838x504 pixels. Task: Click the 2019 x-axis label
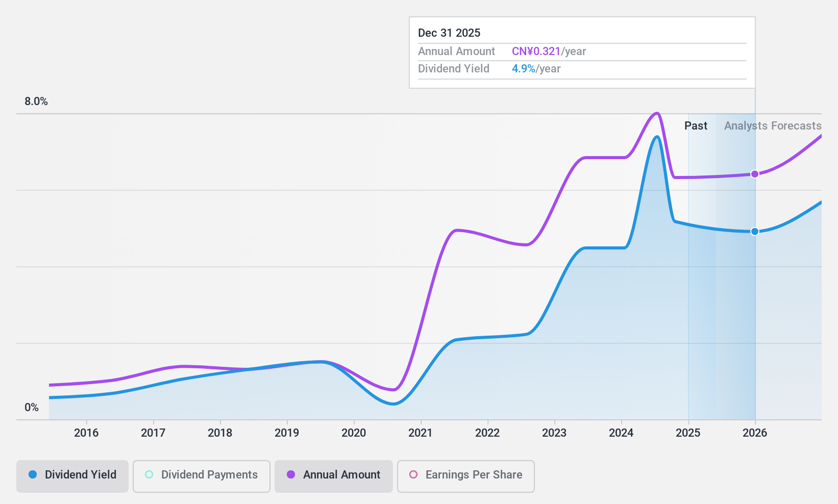point(287,433)
